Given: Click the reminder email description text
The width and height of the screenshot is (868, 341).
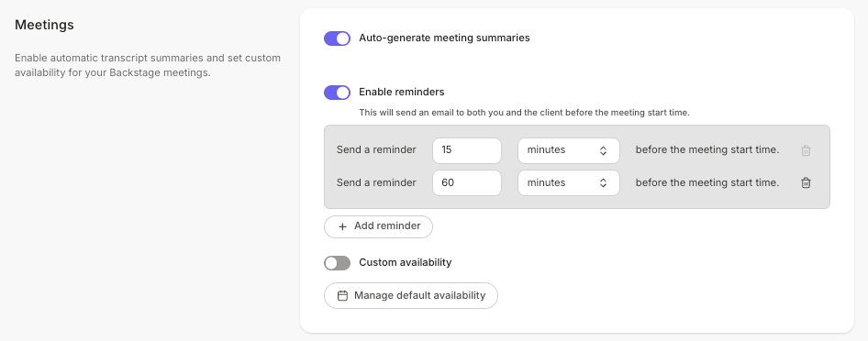Looking at the screenshot, I should click(x=524, y=112).
